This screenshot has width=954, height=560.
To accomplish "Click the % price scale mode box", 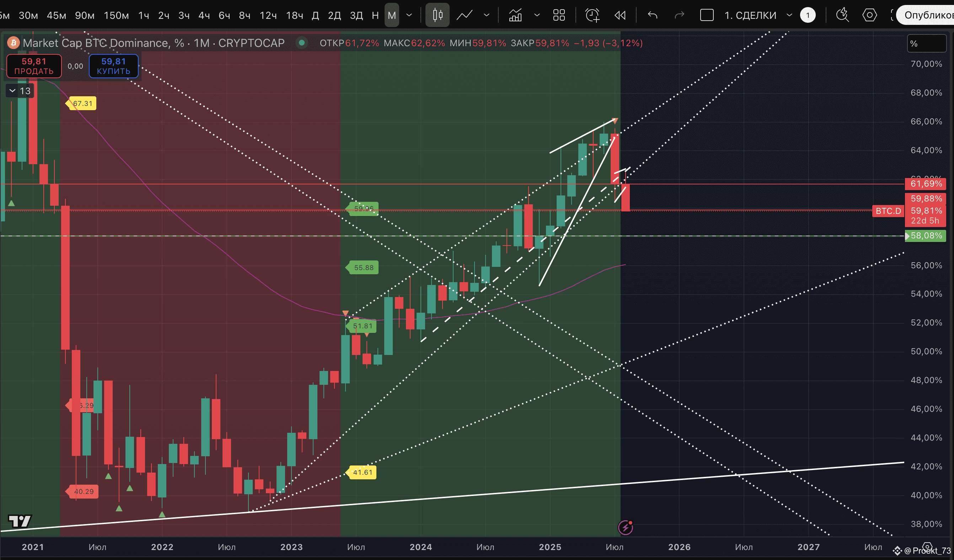I will click(x=926, y=43).
